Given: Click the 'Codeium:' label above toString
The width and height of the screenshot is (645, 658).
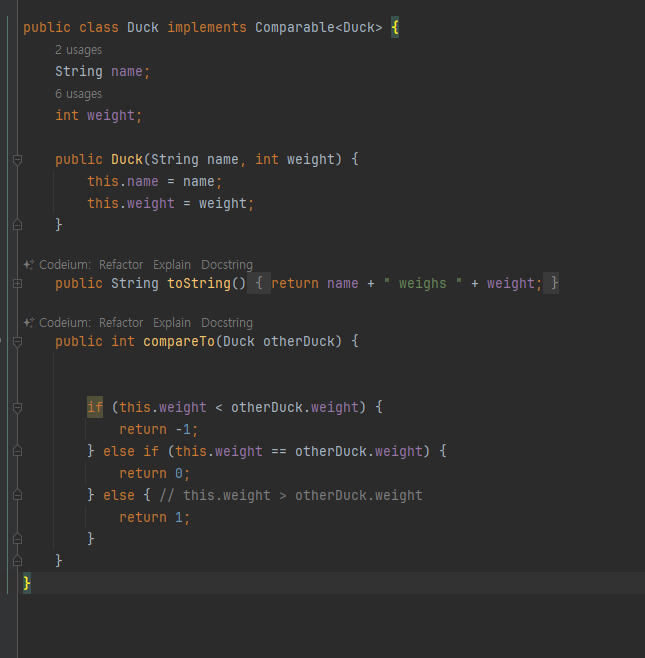Looking at the screenshot, I should [65, 265].
